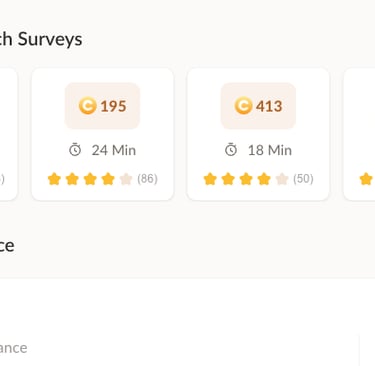Click the (50) review count
The height and width of the screenshot is (366, 375).
[303, 179]
